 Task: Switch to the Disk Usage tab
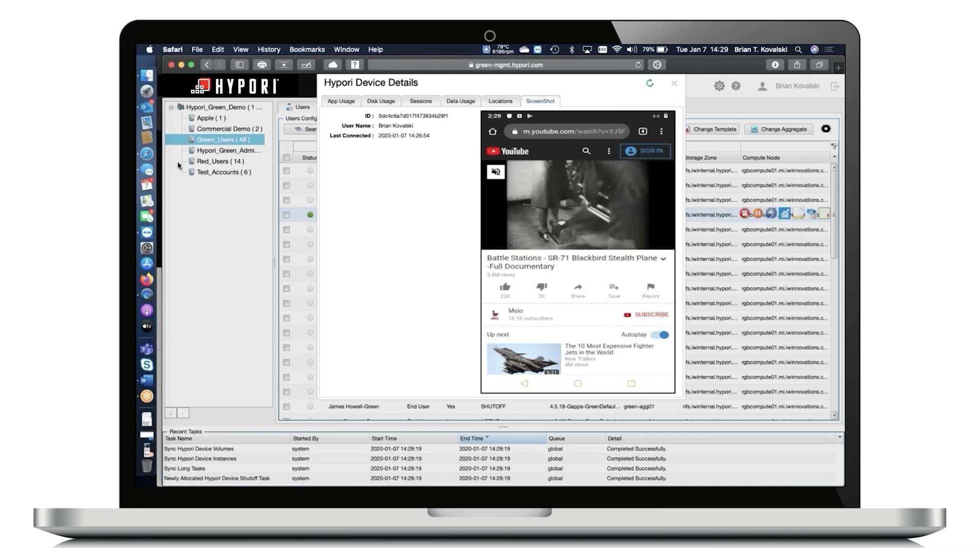pos(381,101)
